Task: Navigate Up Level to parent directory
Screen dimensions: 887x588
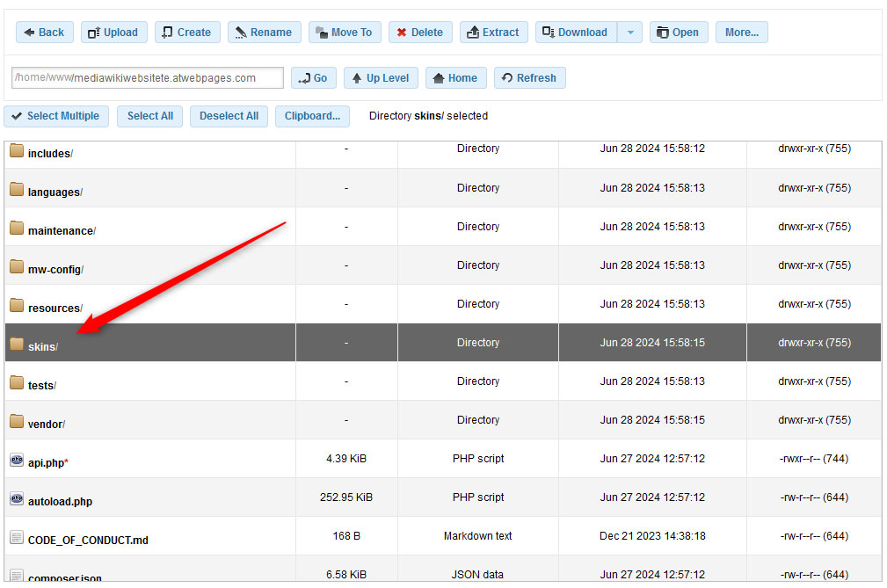Action: (x=381, y=77)
